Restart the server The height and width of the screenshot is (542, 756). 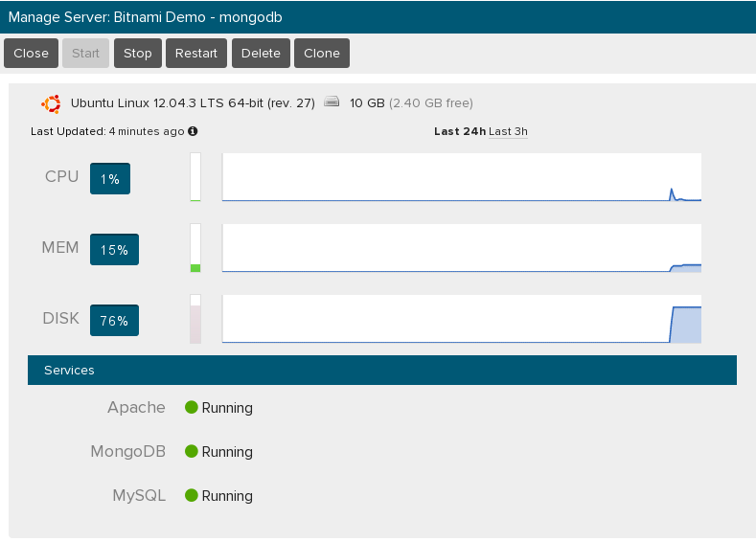[196, 53]
